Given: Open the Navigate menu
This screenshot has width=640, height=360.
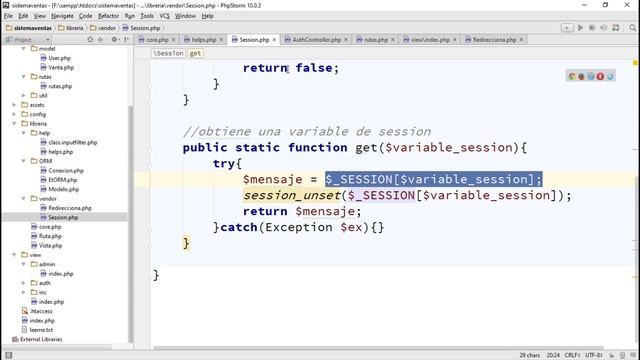Looking at the screenshot, I should point(62,16).
